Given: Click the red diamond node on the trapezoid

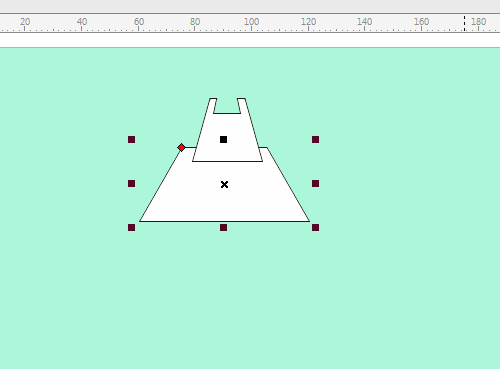Looking at the screenshot, I should click(181, 147).
